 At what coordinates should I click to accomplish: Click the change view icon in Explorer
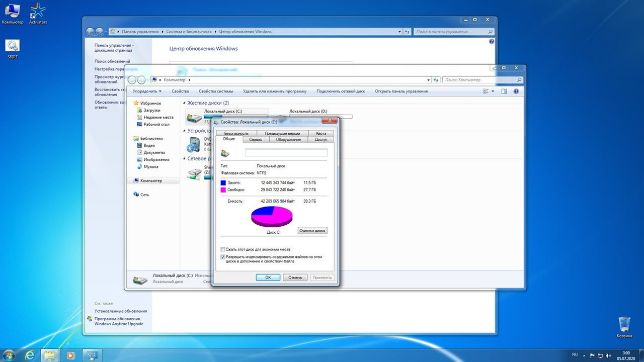pyautogui.click(x=486, y=92)
